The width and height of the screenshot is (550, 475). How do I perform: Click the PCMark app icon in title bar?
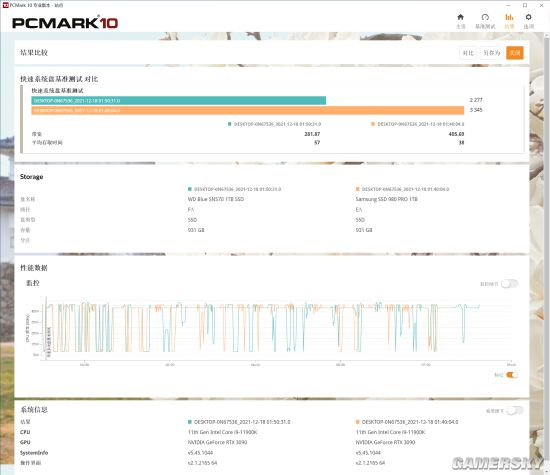tap(5, 5)
